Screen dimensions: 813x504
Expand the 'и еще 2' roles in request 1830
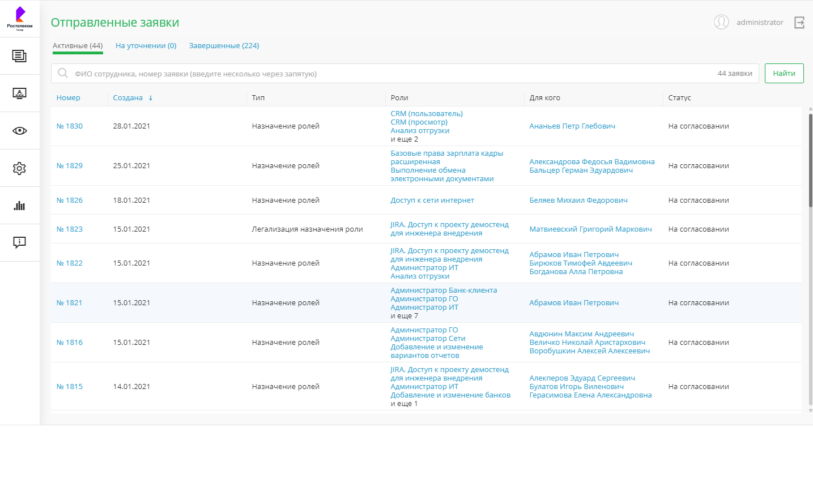pos(404,139)
